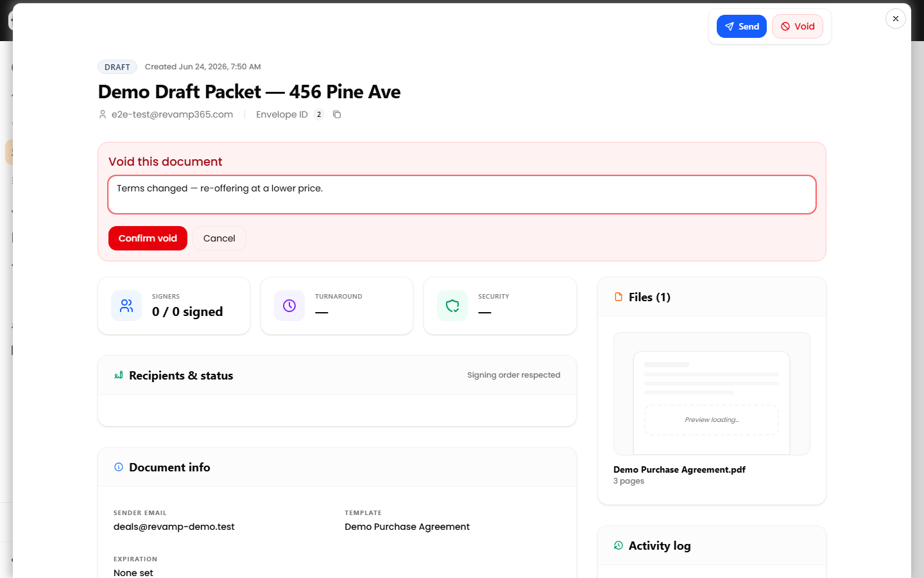Click the Demo Purchase Agreement.pdf file name

point(680,469)
